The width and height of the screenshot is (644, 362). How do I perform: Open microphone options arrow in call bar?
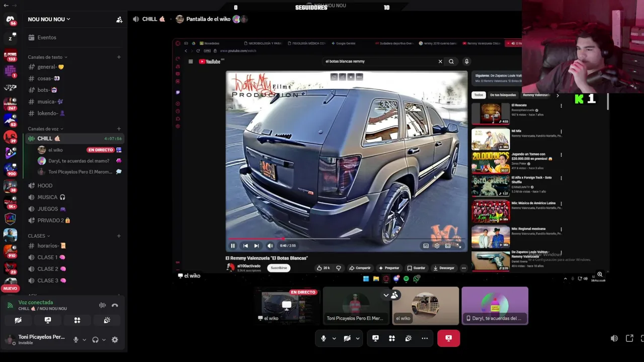(x=334, y=338)
